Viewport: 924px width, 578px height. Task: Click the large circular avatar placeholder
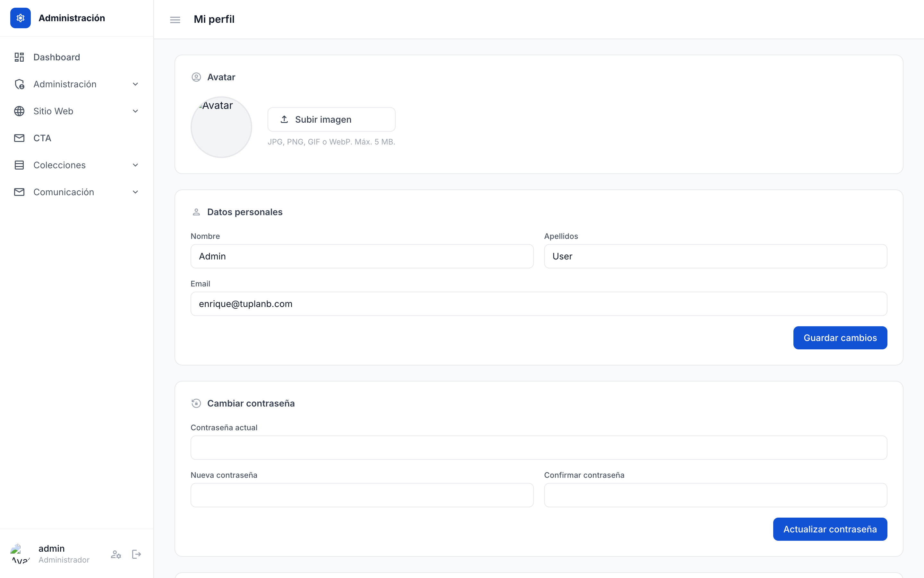click(221, 127)
